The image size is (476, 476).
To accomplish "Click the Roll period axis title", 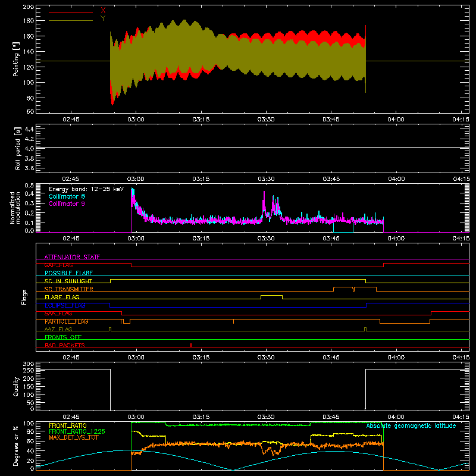I will 18,148.
